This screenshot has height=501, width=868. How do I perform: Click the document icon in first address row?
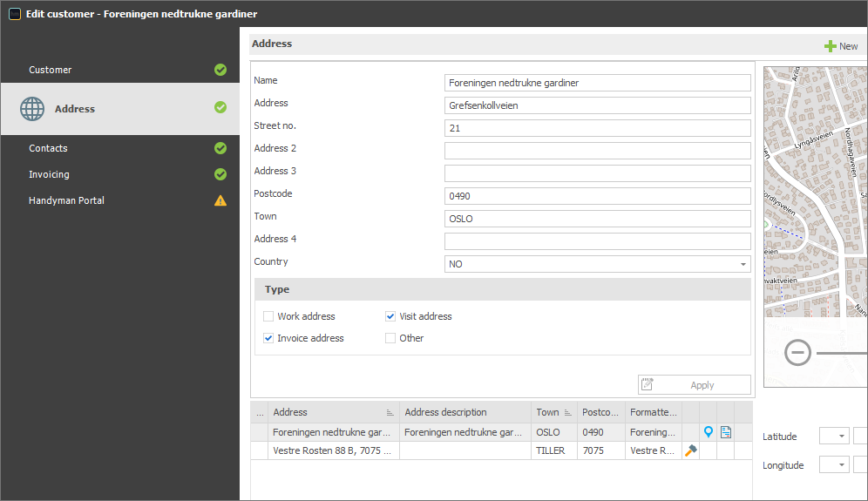point(726,432)
